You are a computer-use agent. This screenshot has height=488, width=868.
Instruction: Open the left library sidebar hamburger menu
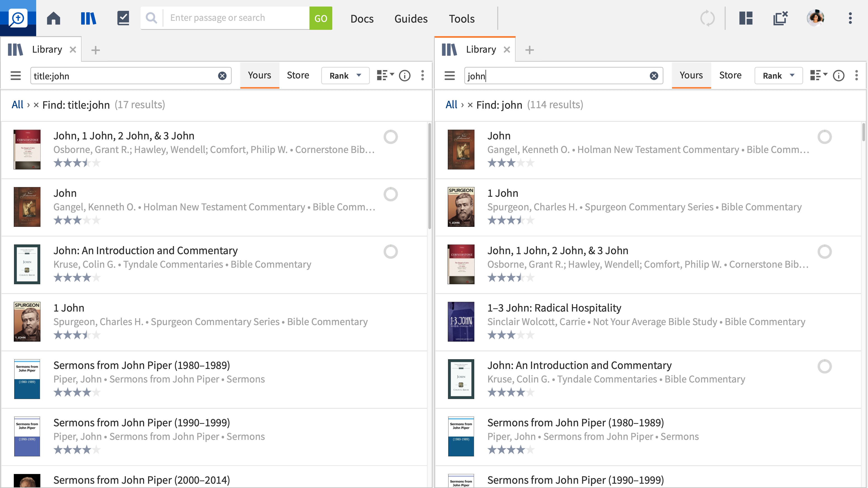click(x=16, y=75)
